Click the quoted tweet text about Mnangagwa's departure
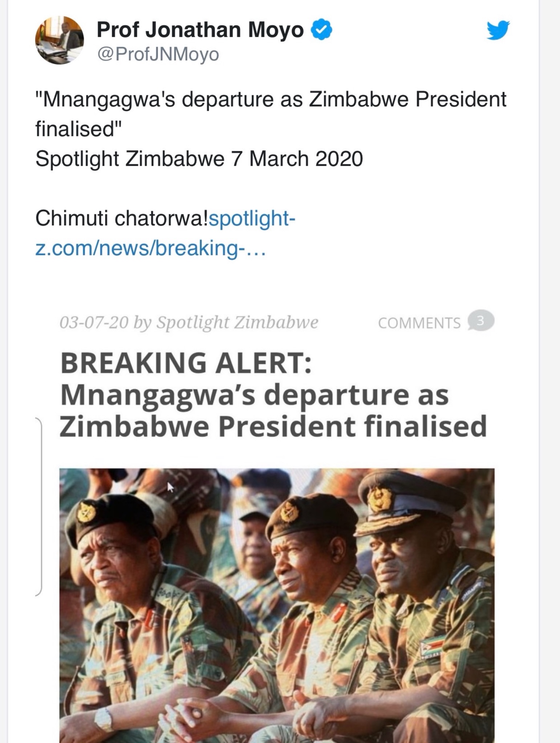The width and height of the screenshot is (560, 743). click(271, 114)
